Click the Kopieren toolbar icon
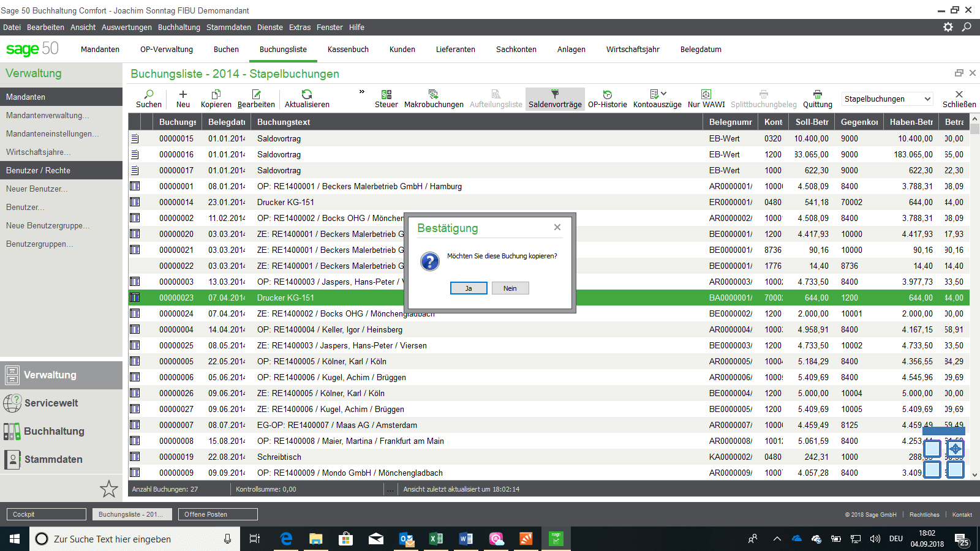This screenshot has height=551, width=980. click(x=216, y=94)
